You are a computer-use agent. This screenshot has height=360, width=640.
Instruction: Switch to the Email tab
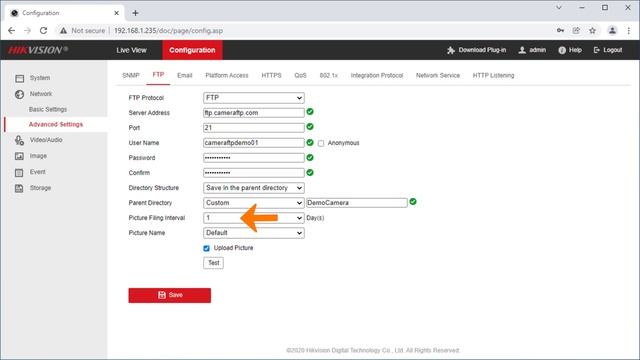pos(184,76)
